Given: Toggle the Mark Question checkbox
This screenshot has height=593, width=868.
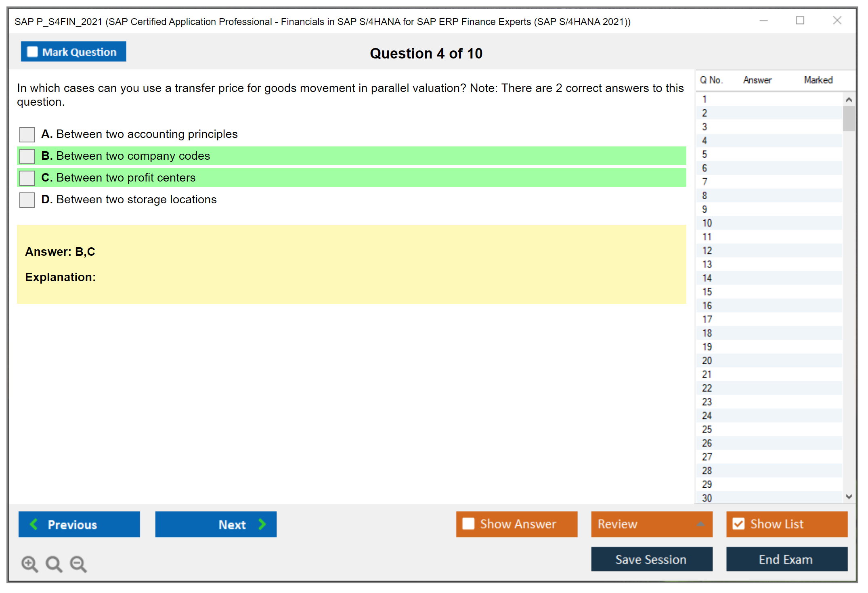Looking at the screenshot, I should [32, 52].
